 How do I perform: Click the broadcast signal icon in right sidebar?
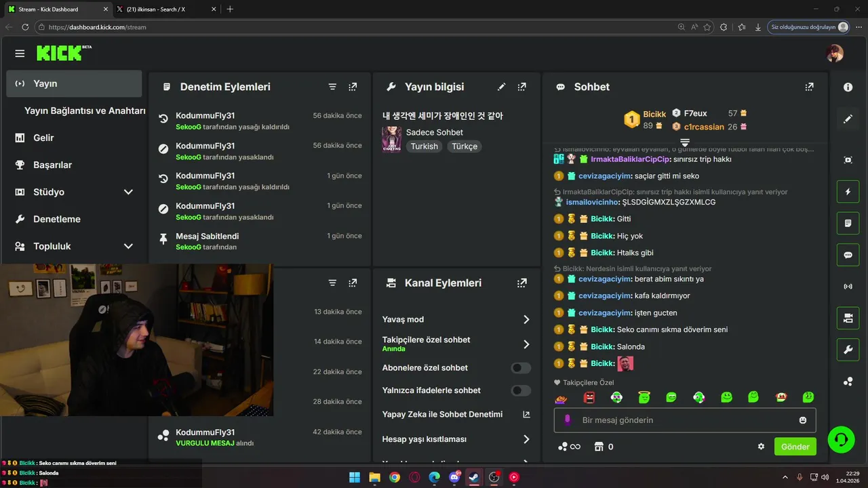pyautogui.click(x=848, y=287)
